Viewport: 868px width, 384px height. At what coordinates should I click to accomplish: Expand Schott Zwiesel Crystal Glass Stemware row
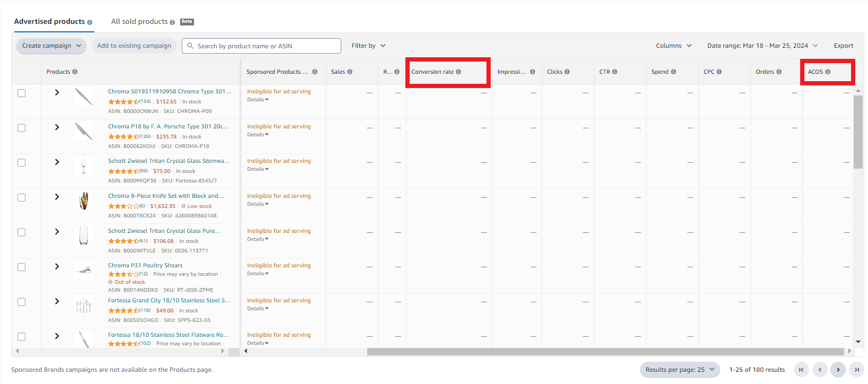click(57, 162)
